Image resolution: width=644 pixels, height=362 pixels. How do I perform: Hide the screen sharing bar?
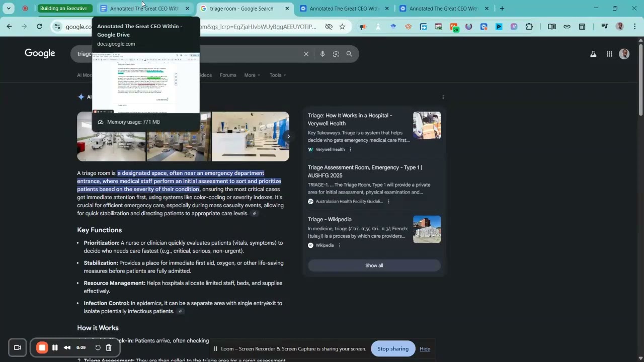(425, 349)
